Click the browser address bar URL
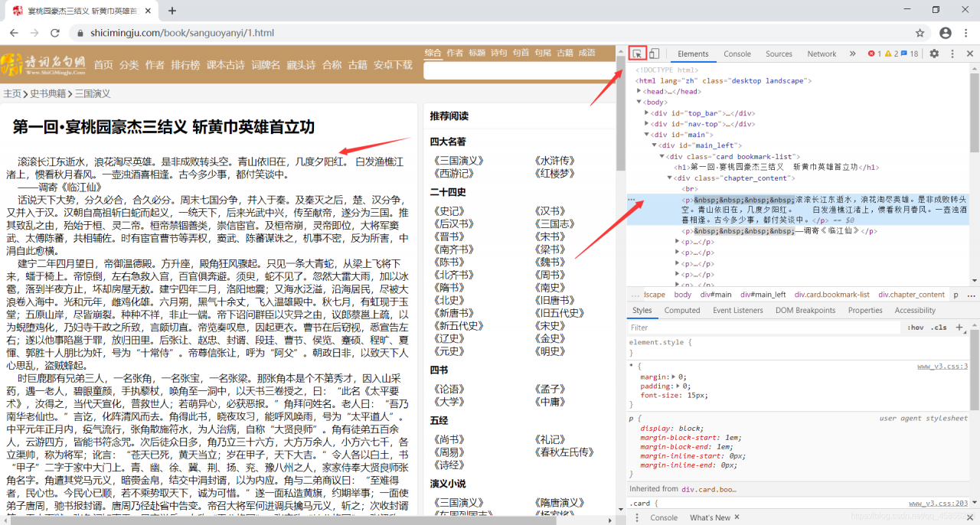 tap(181, 33)
